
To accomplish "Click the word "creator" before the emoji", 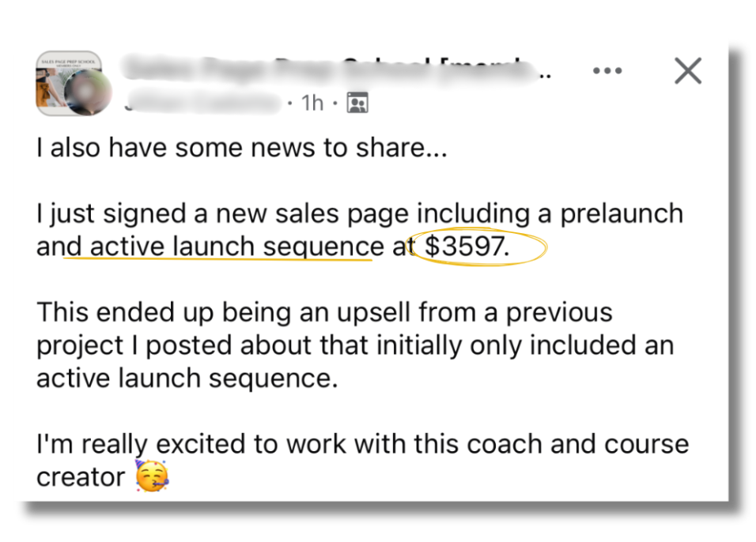I will [81, 476].
